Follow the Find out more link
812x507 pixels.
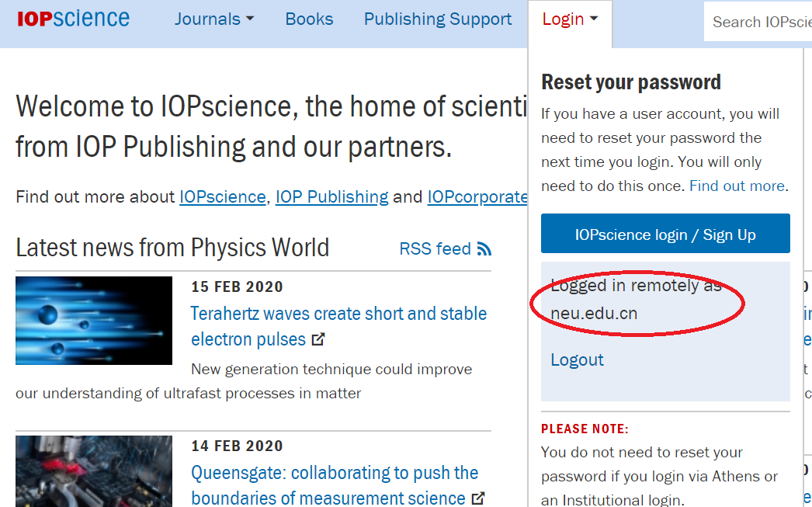(x=737, y=186)
